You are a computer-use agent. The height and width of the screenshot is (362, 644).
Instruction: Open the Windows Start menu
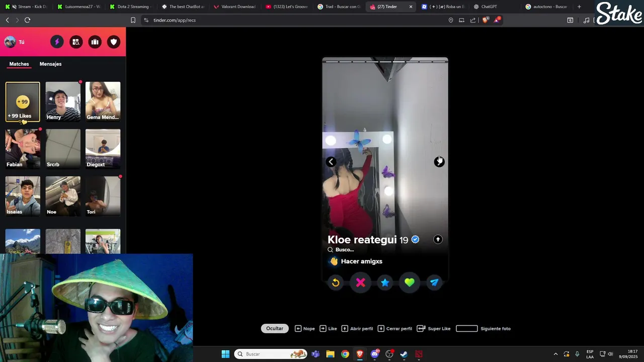pyautogui.click(x=225, y=354)
